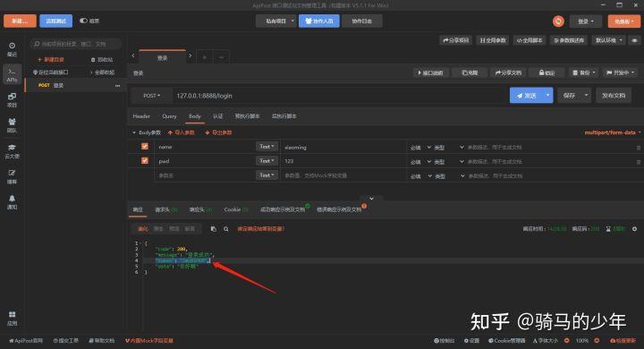The height and width of the screenshot is (349, 644).
Task: Open the graduation-cap sidebar icon
Action: pos(12,151)
